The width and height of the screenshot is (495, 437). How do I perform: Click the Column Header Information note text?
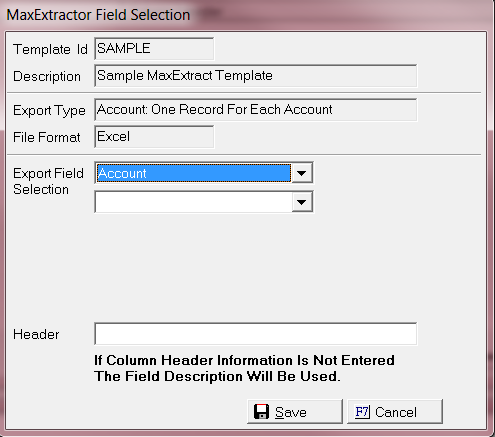coord(244,368)
